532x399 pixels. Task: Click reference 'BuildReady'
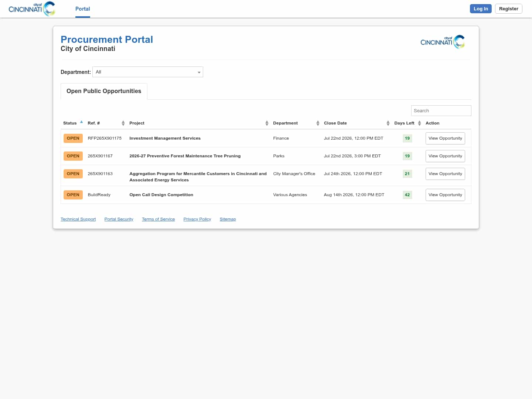pyautogui.click(x=99, y=195)
